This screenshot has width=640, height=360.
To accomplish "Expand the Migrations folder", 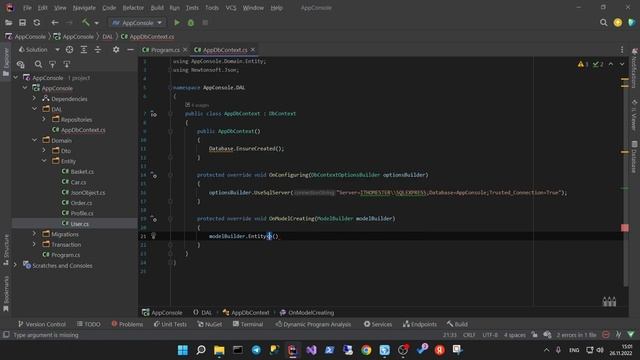I will point(35,233).
